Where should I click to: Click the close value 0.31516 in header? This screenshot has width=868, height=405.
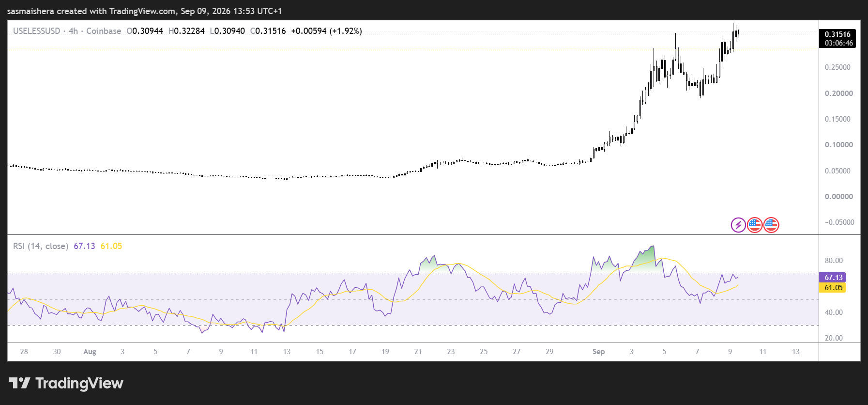[271, 31]
